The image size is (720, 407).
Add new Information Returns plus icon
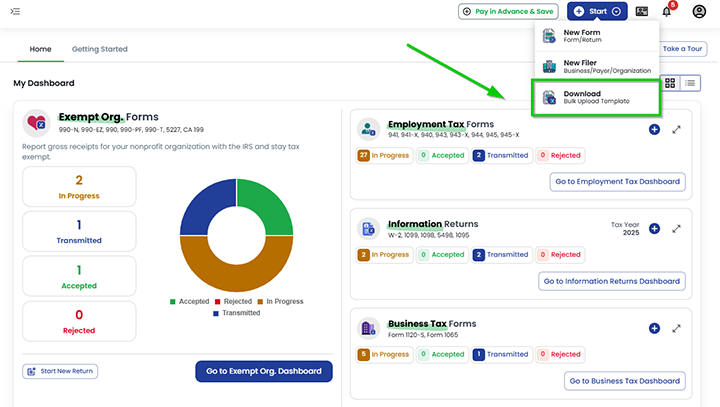(x=654, y=228)
